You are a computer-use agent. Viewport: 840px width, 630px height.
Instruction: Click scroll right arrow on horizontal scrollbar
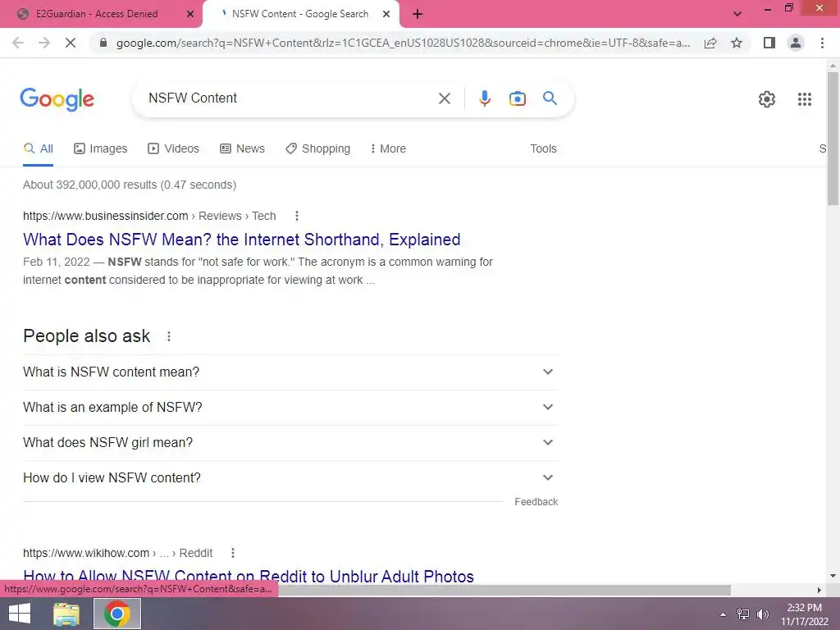819,590
